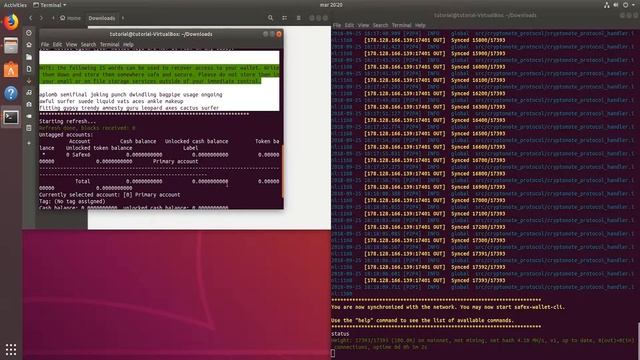640x360 pixels.
Task: Open the power icon in the top bar
Action: tap(625, 5)
